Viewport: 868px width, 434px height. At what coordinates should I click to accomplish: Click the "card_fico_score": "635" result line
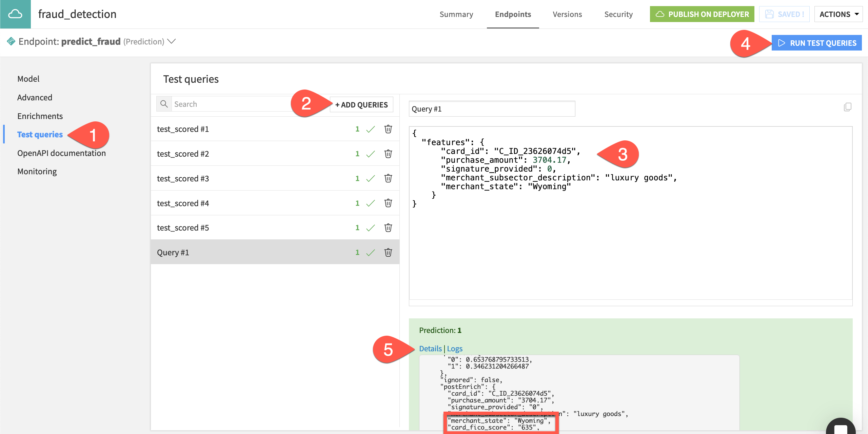pos(494,427)
